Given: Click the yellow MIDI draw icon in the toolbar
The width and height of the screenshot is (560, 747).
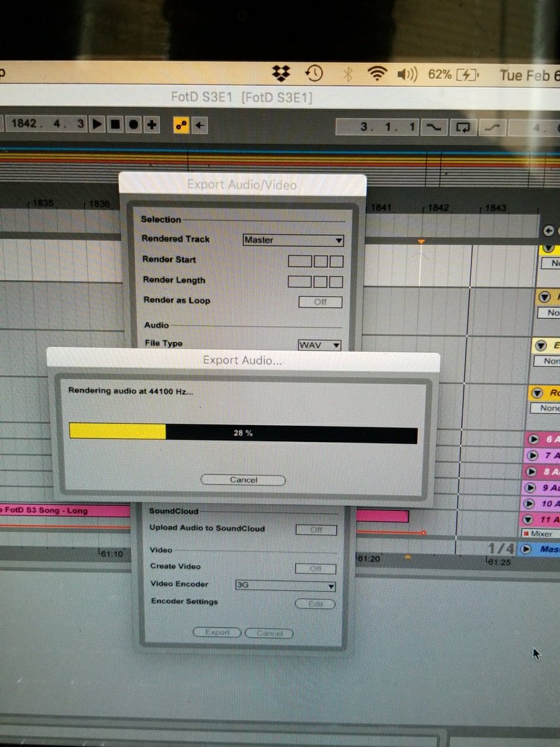Looking at the screenshot, I should tap(181, 125).
